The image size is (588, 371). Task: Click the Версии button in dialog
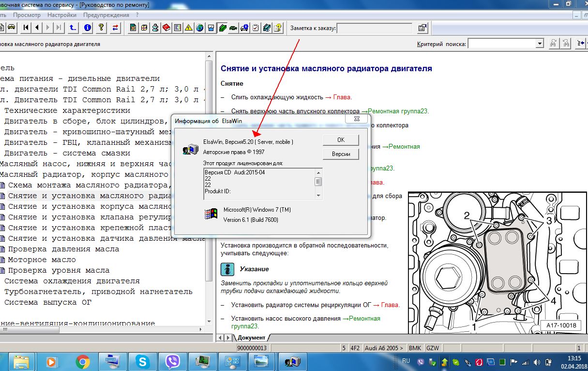(341, 154)
